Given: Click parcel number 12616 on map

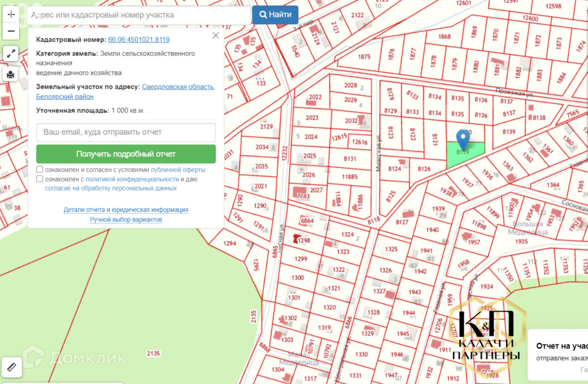Looking at the screenshot, I should click(360, 142).
